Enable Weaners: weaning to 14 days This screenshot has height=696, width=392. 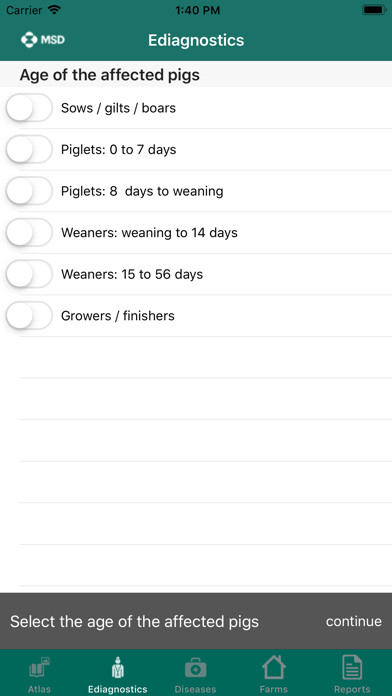(29, 233)
